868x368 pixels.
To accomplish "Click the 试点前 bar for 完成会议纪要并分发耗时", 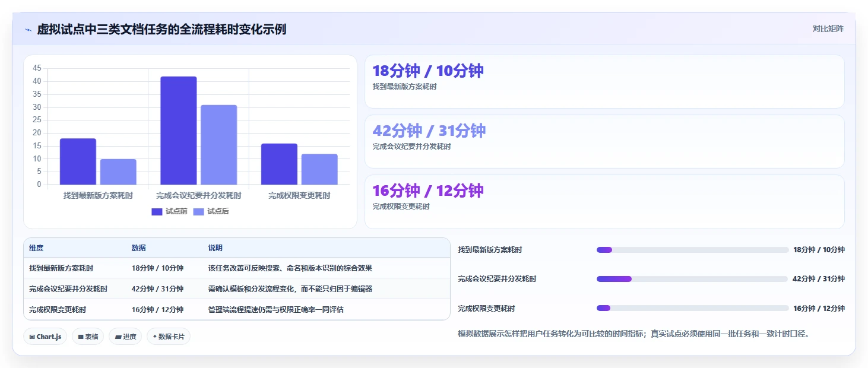I will [x=179, y=131].
